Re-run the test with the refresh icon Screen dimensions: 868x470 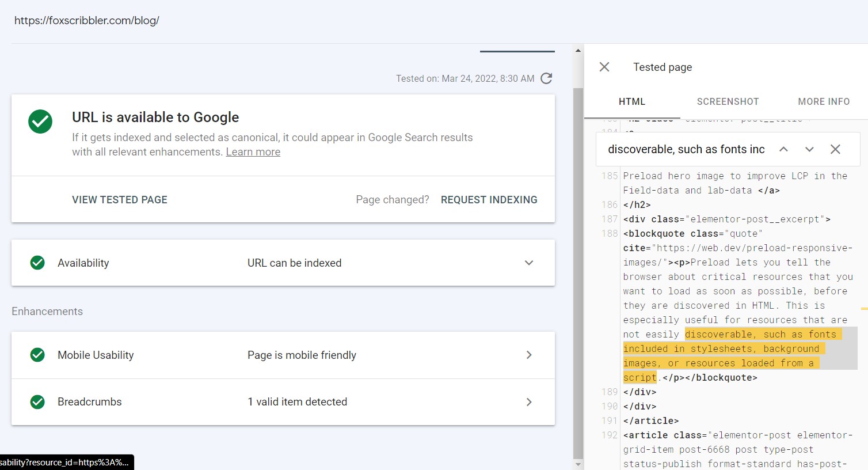click(x=546, y=78)
